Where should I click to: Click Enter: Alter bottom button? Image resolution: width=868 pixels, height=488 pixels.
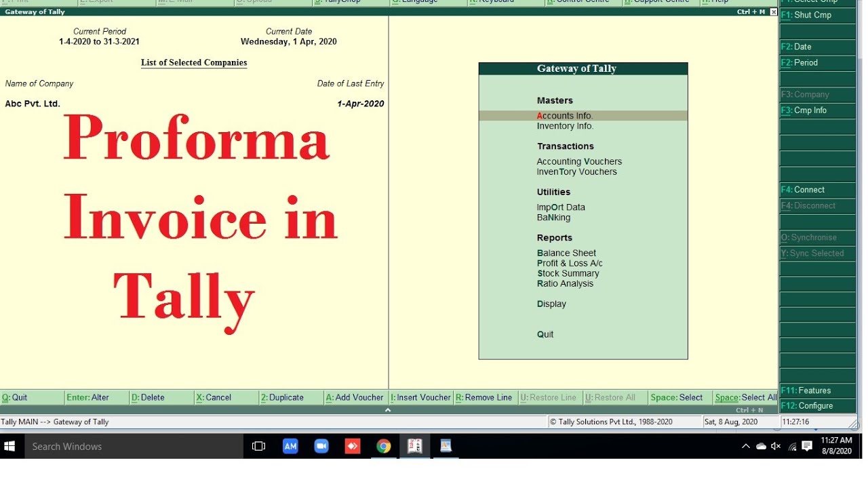pos(97,398)
